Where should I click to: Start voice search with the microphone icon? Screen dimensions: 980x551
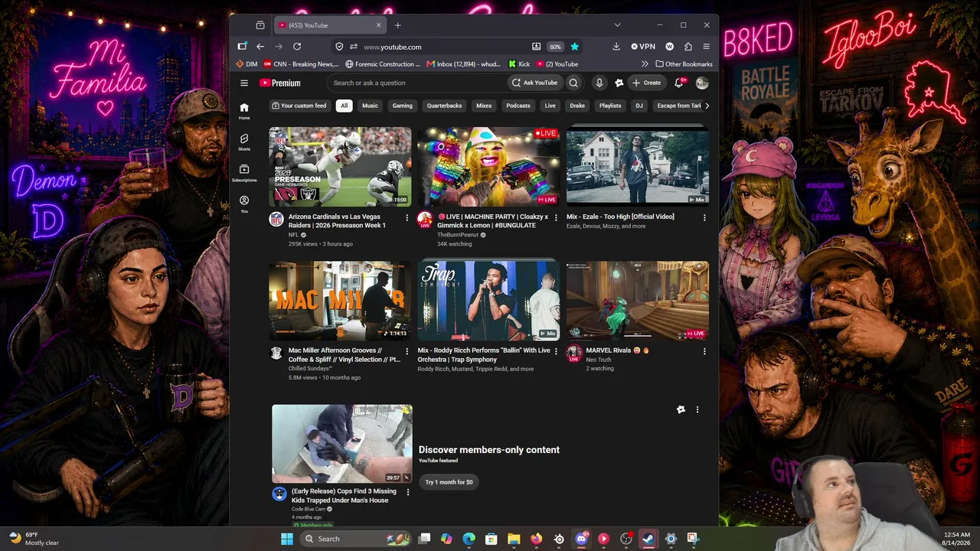coord(599,83)
